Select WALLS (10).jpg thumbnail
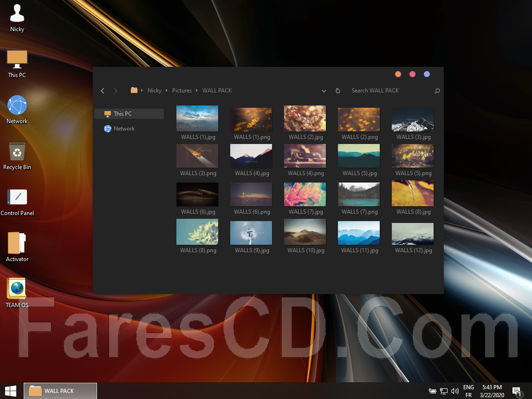The image size is (532, 399). click(x=305, y=232)
